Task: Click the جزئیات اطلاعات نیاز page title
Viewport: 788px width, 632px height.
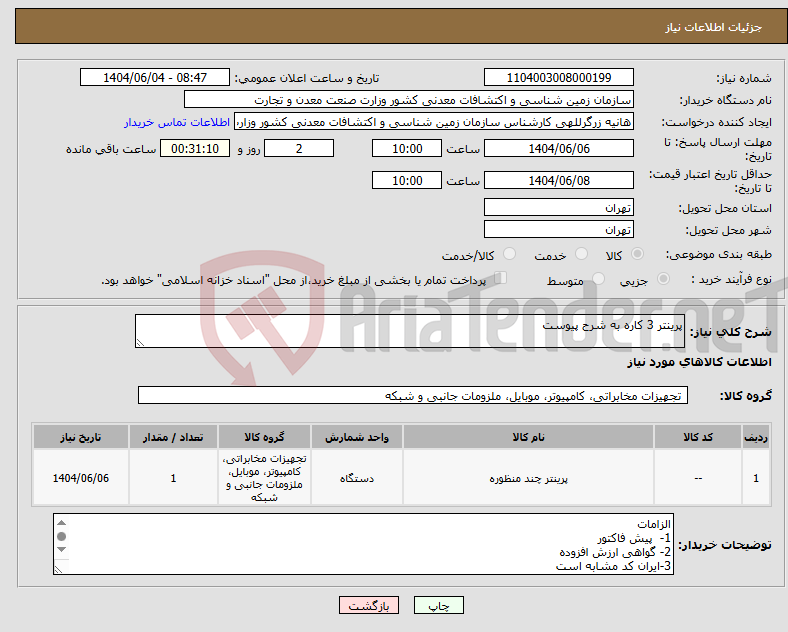Action: point(714,27)
